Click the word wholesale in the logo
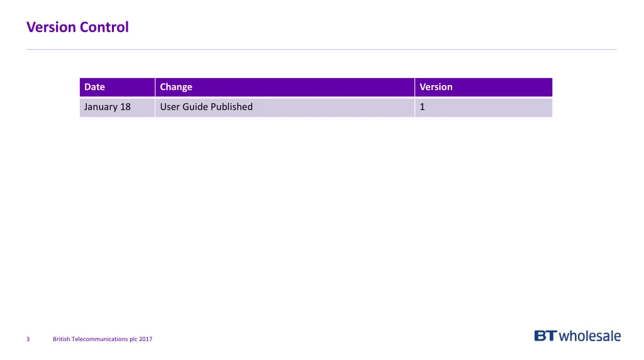The height and width of the screenshot is (360, 644). click(590, 336)
